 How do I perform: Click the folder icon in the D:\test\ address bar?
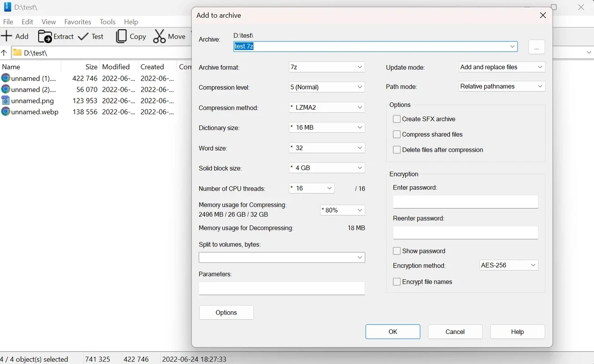pos(17,53)
